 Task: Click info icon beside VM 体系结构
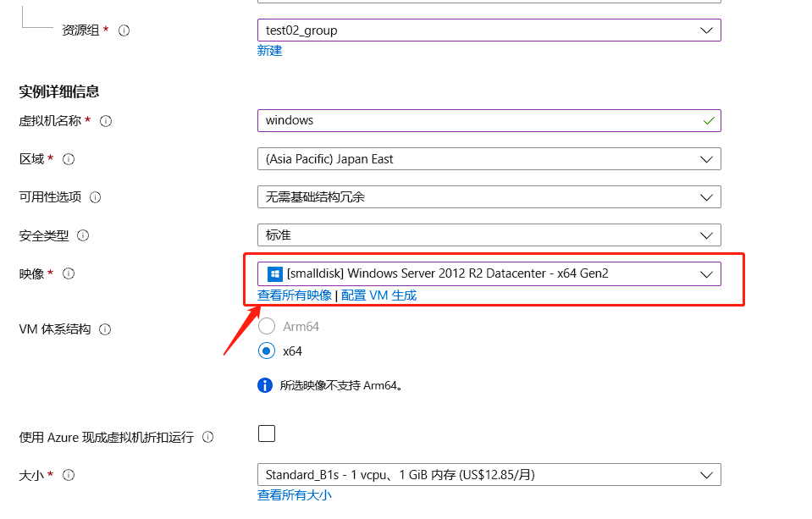105,329
